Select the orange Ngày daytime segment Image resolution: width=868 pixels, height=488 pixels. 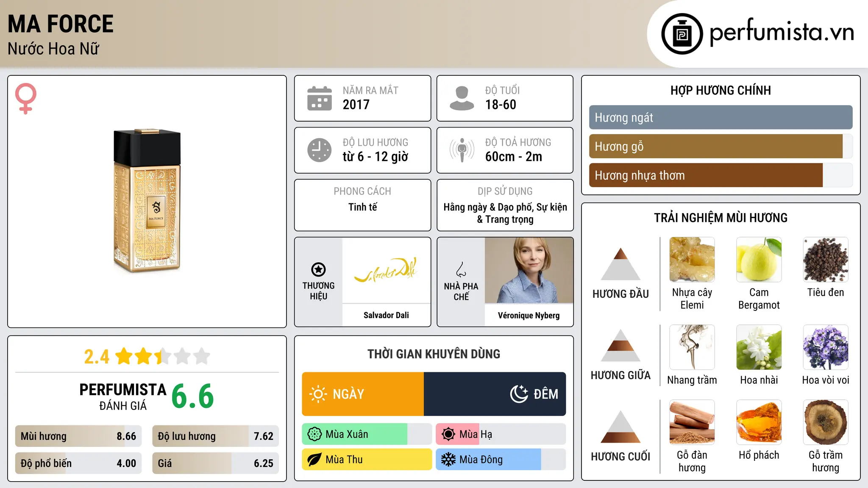click(363, 394)
